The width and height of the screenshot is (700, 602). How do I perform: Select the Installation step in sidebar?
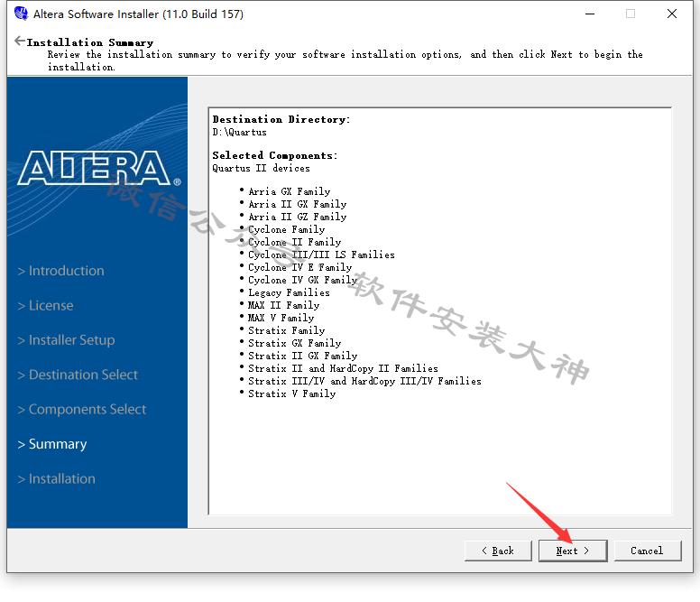tap(56, 478)
